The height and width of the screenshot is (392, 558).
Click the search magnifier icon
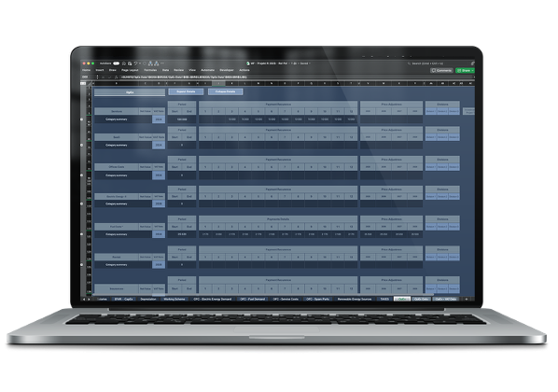pyautogui.click(x=409, y=63)
